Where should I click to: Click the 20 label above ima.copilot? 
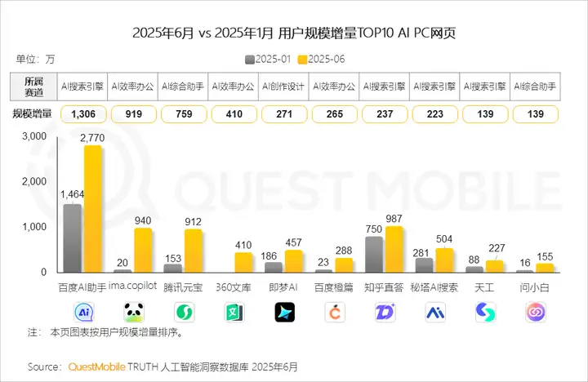click(x=122, y=263)
